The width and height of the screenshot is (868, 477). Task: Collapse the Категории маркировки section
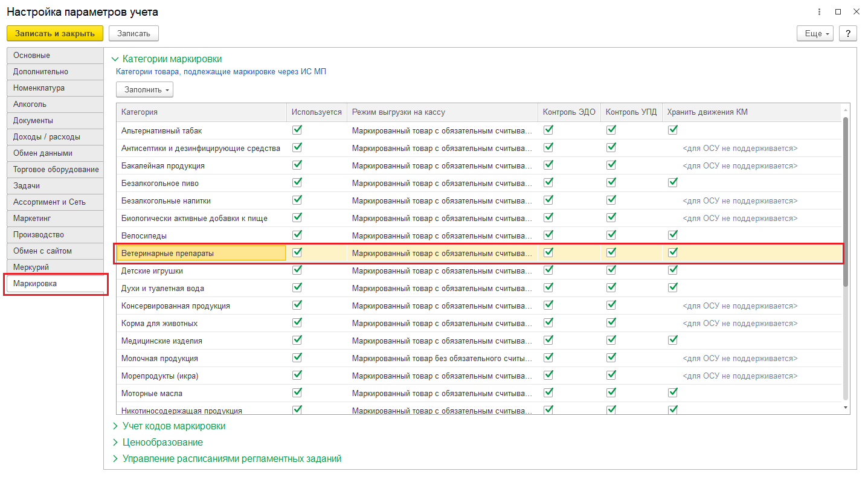172,59
